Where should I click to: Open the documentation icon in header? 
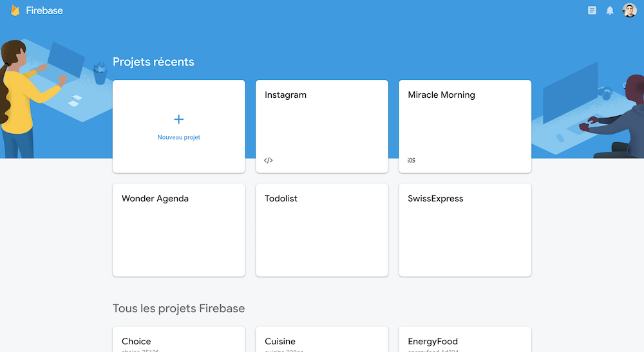click(592, 11)
